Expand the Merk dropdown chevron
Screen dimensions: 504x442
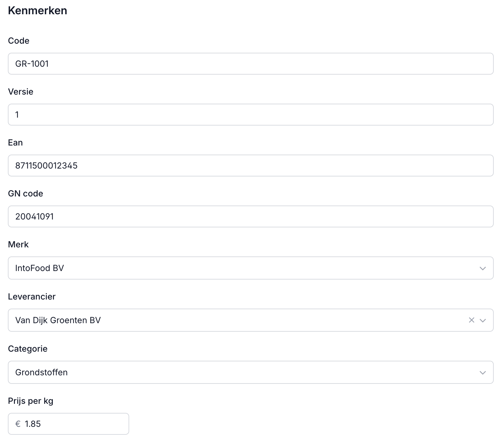coord(483,268)
